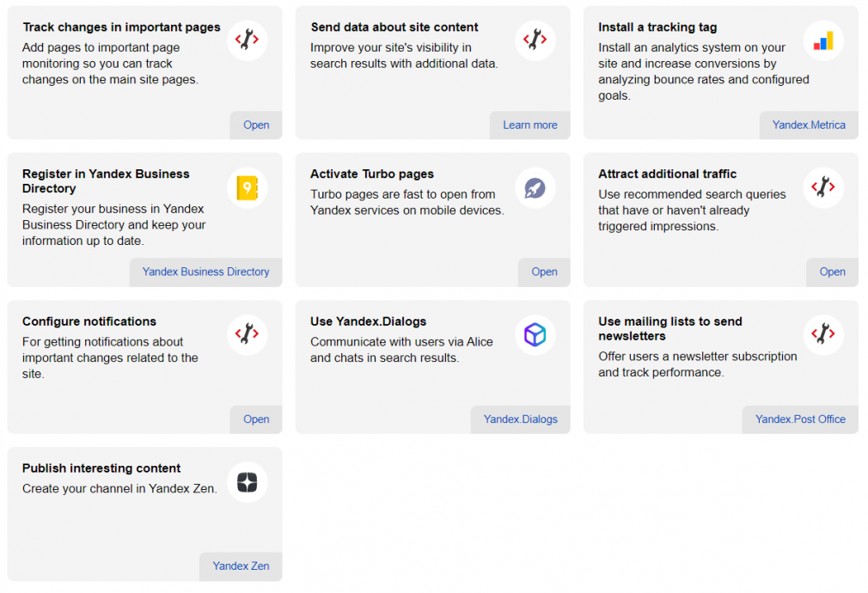Screen dimensions: 868x593
Task: Click the 'Add pages to important page monitoring' description
Action: click(110, 64)
